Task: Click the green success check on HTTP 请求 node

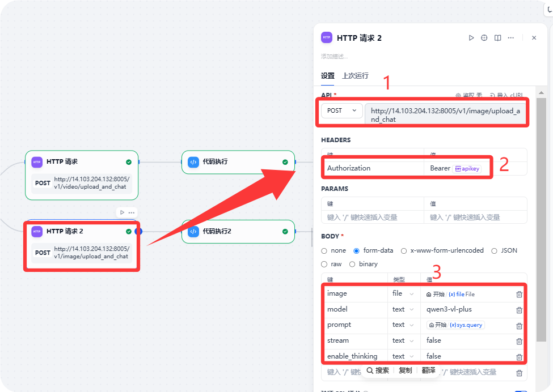Action: coord(129,162)
